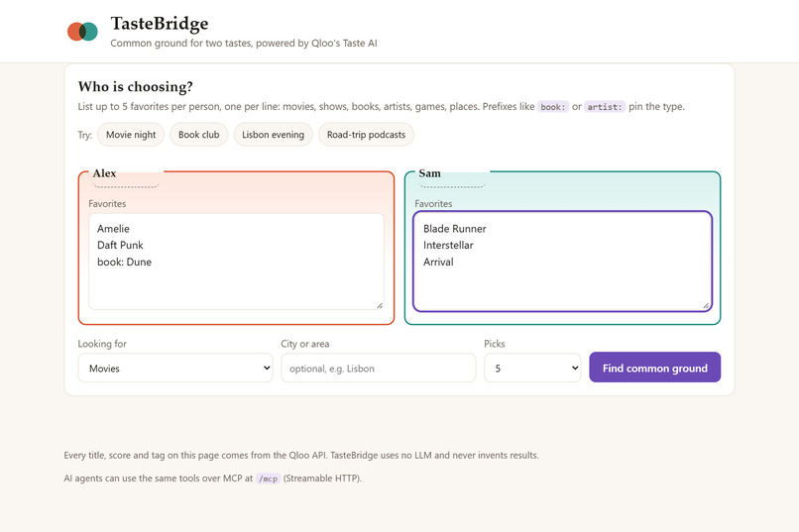Click the "/mcp" code tag in footer
Screen dimensions: 799x532
pos(268,479)
